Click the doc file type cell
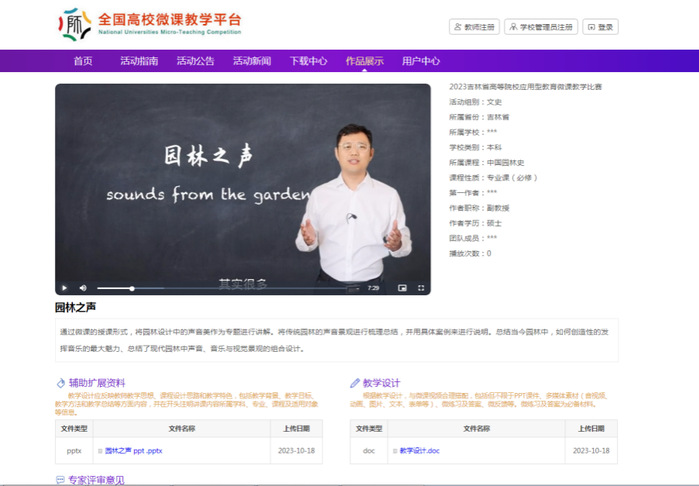Viewport: 699px width, 486px height. point(369,451)
